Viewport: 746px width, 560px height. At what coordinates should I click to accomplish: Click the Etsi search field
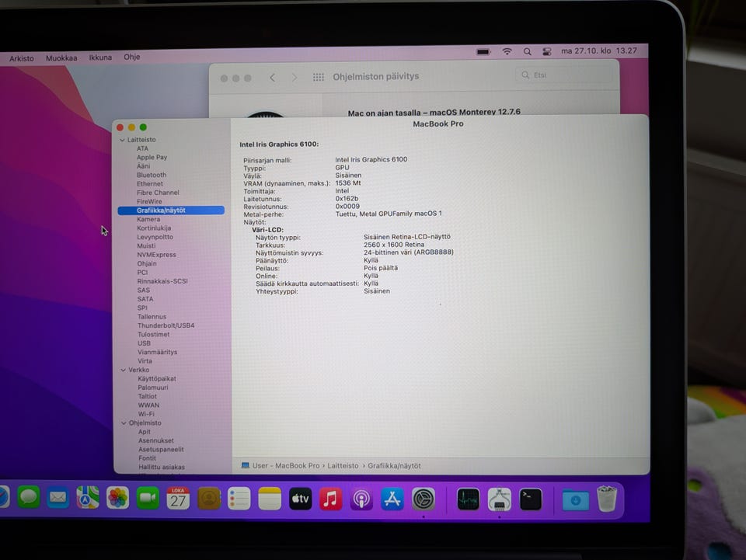pos(564,75)
